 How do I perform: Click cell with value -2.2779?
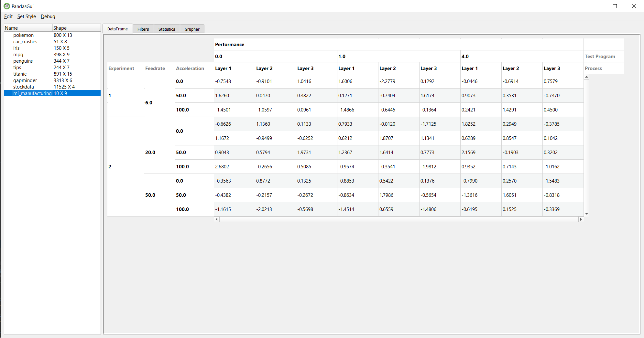pyautogui.click(x=398, y=81)
